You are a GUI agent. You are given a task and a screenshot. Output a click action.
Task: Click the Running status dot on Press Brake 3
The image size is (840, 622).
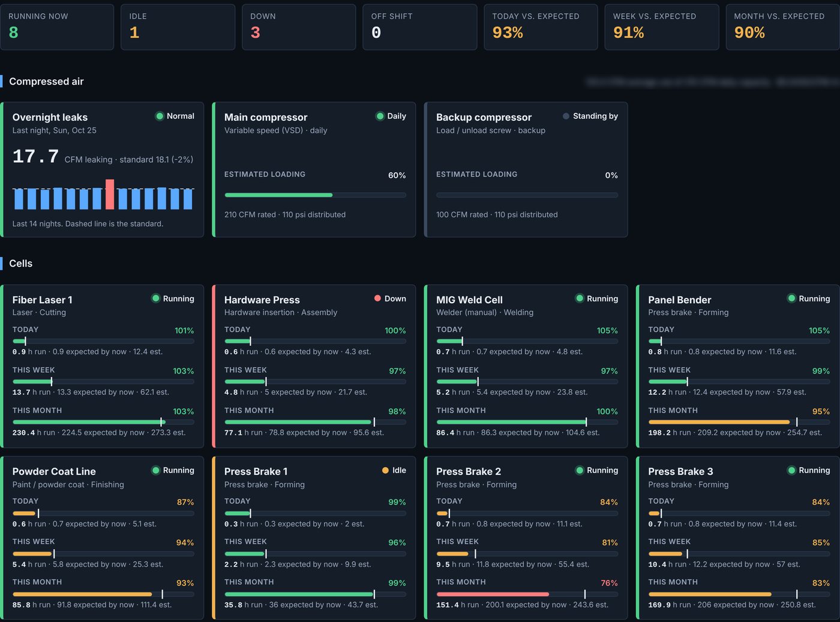(x=791, y=471)
